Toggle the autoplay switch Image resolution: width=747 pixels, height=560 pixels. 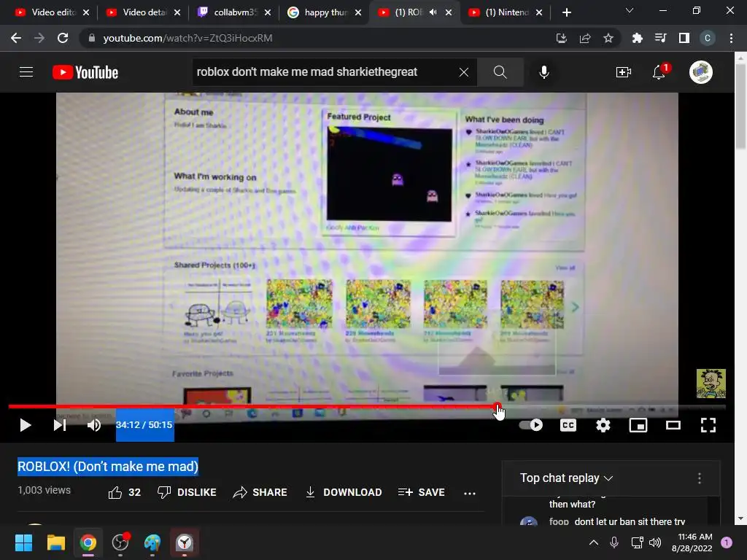click(x=531, y=425)
